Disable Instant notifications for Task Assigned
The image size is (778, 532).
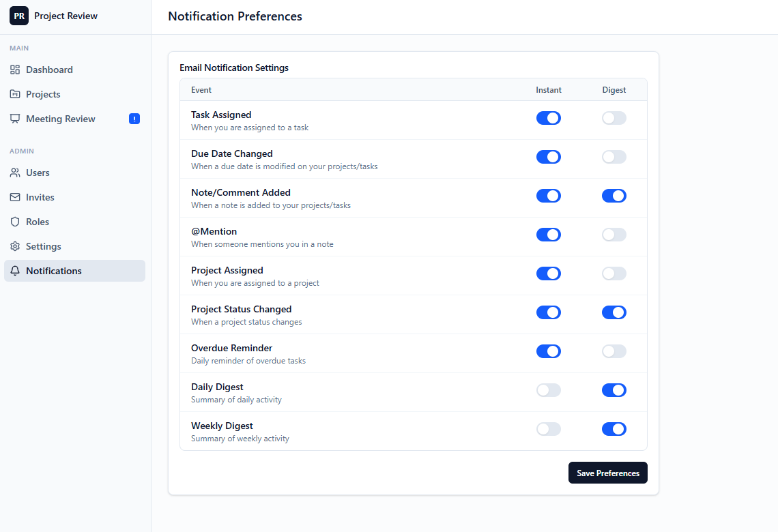[x=549, y=117]
